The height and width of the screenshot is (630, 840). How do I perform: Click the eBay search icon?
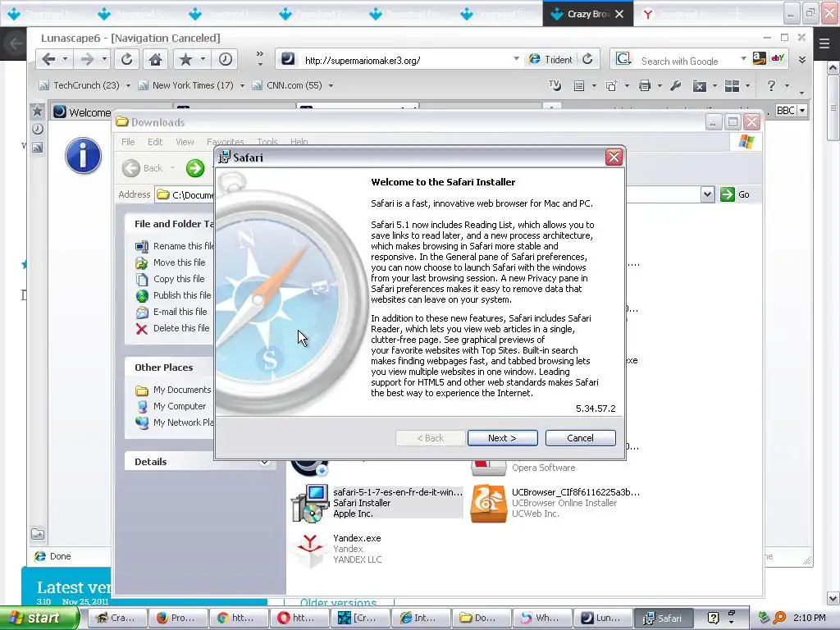778,58
